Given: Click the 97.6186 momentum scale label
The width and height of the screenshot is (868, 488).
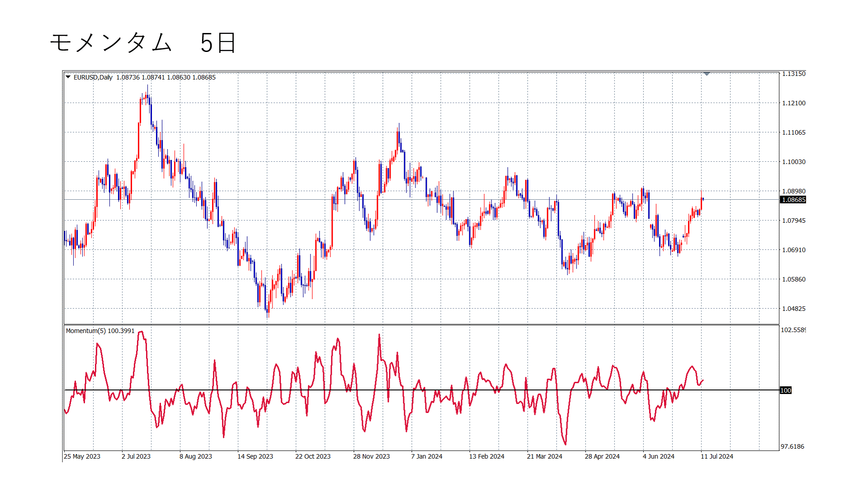Looking at the screenshot, I should pyautogui.click(x=793, y=446).
